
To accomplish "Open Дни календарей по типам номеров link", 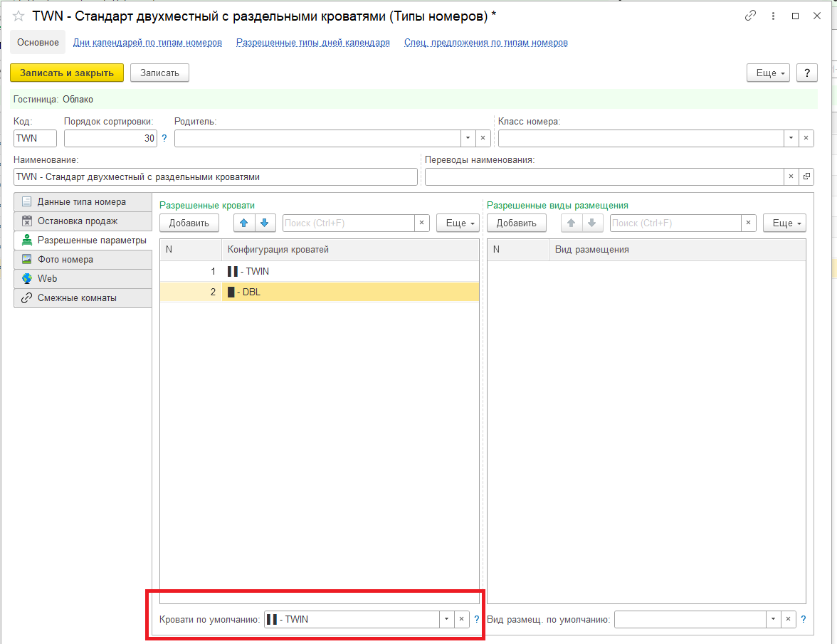I will (147, 43).
